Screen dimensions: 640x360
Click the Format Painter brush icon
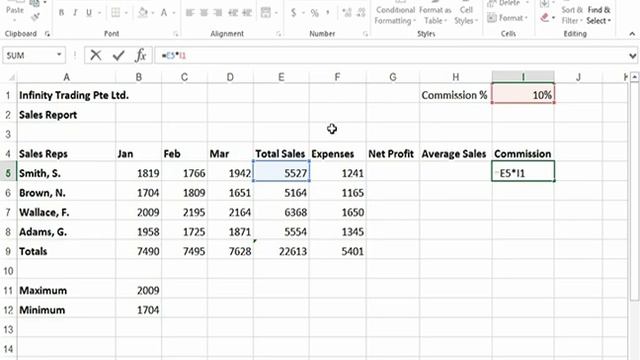click(35, 17)
